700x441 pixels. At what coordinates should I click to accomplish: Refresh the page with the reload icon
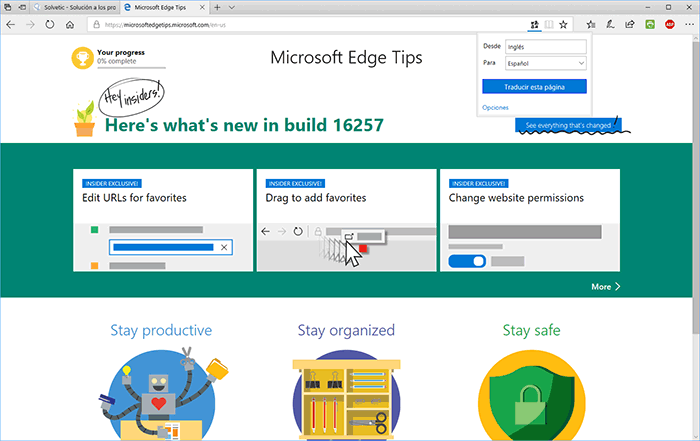pos(50,25)
